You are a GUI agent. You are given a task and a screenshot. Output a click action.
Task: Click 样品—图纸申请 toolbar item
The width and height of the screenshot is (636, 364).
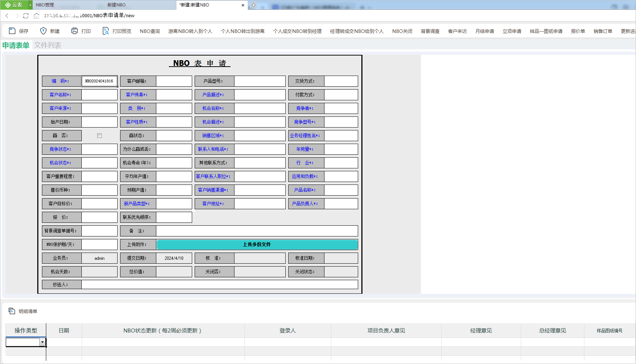click(x=546, y=31)
